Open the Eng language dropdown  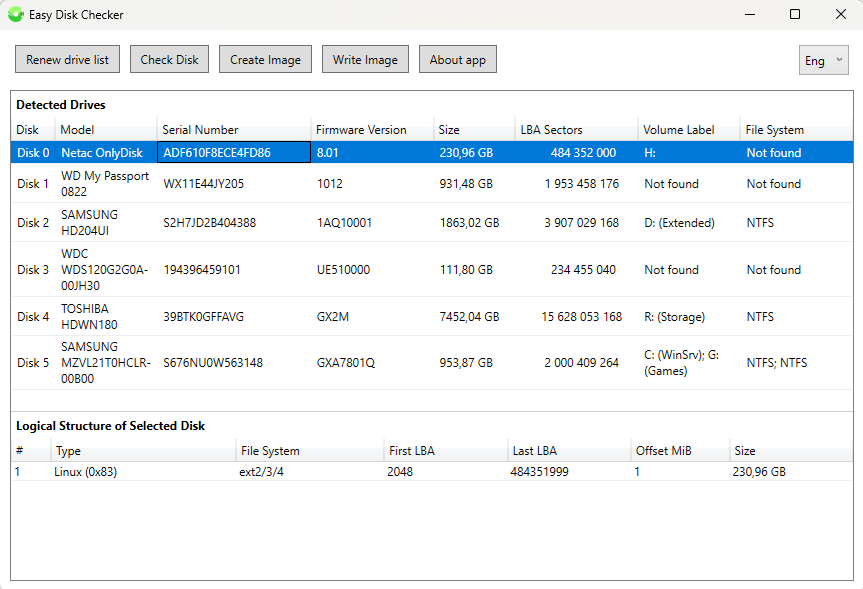(822, 60)
